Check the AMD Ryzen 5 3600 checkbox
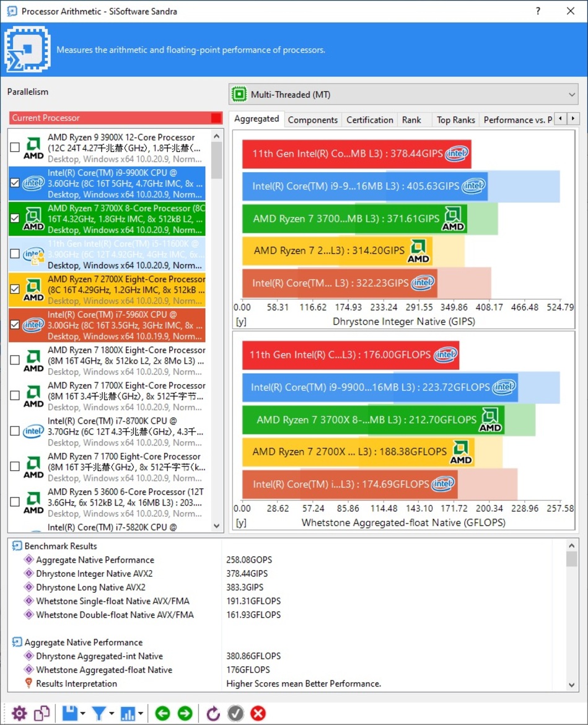This screenshot has height=725, width=588. tap(15, 502)
